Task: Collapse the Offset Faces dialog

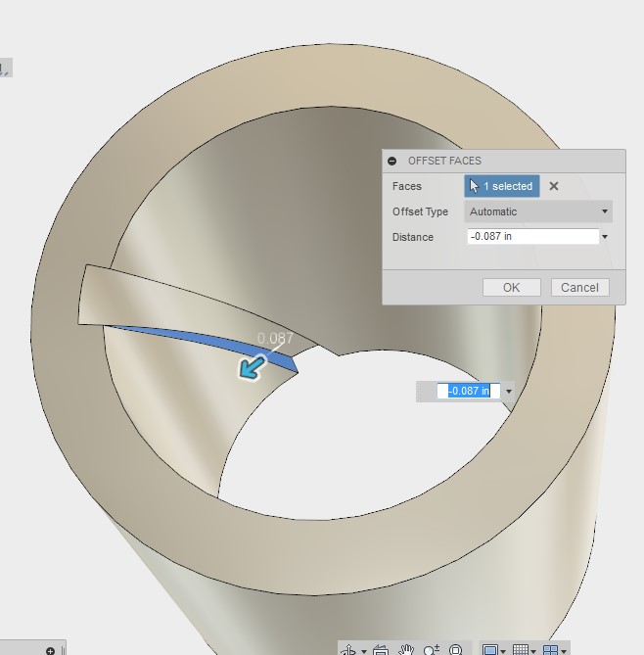Action: coord(391,161)
